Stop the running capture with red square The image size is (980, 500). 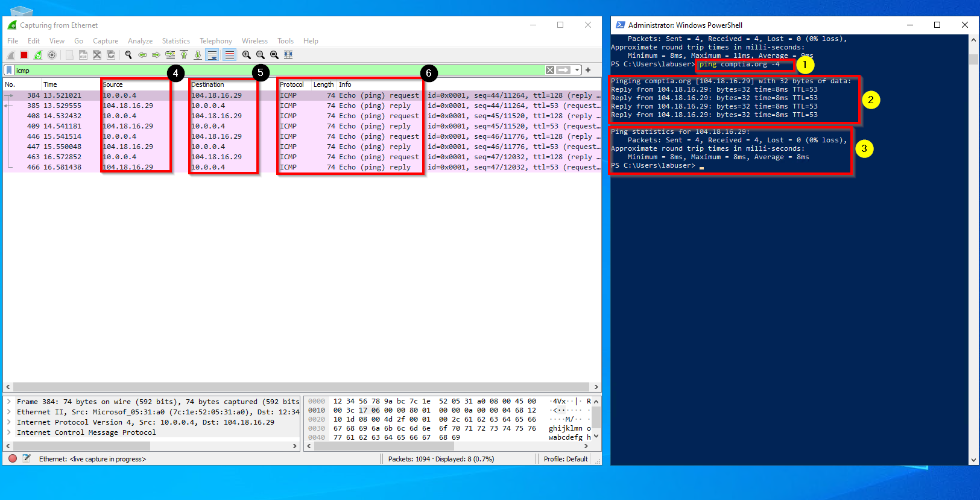point(24,55)
